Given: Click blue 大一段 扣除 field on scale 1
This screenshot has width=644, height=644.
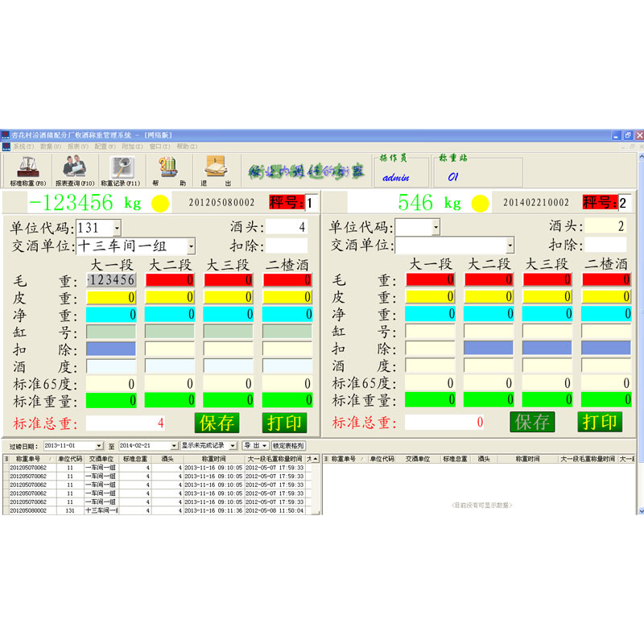Looking at the screenshot, I should point(111,349).
